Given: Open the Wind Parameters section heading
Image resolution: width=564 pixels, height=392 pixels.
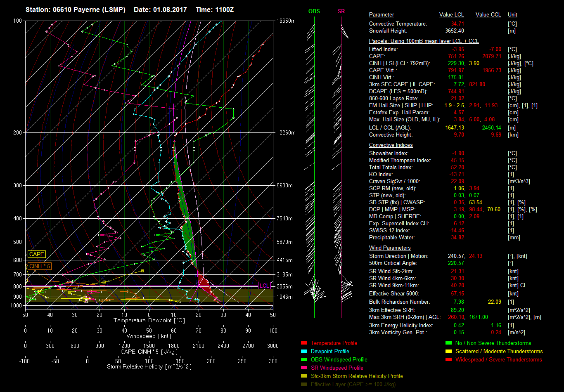Looking at the screenshot, I should (389, 248).
